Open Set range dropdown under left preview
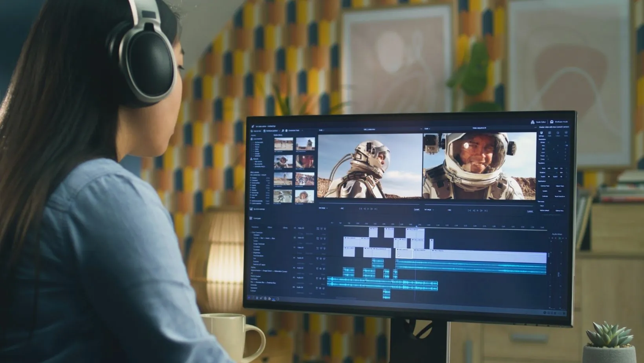The height and width of the screenshot is (363, 644). pyautogui.click(x=323, y=208)
